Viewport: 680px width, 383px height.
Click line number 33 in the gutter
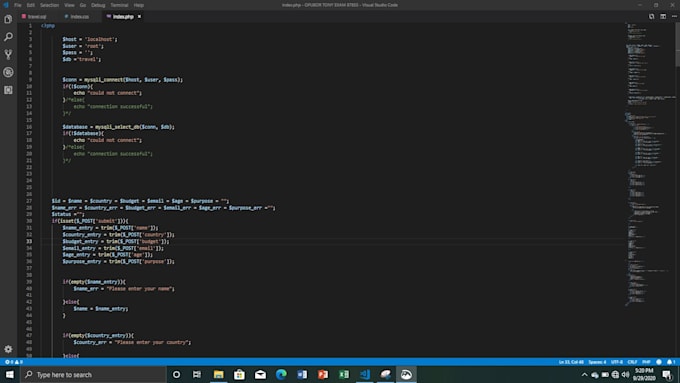[x=29, y=241]
